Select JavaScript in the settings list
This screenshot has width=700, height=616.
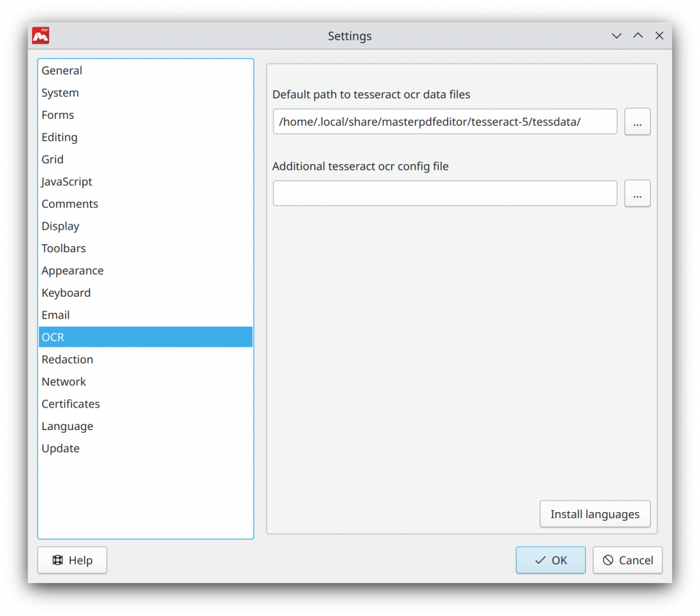pyautogui.click(x=66, y=182)
